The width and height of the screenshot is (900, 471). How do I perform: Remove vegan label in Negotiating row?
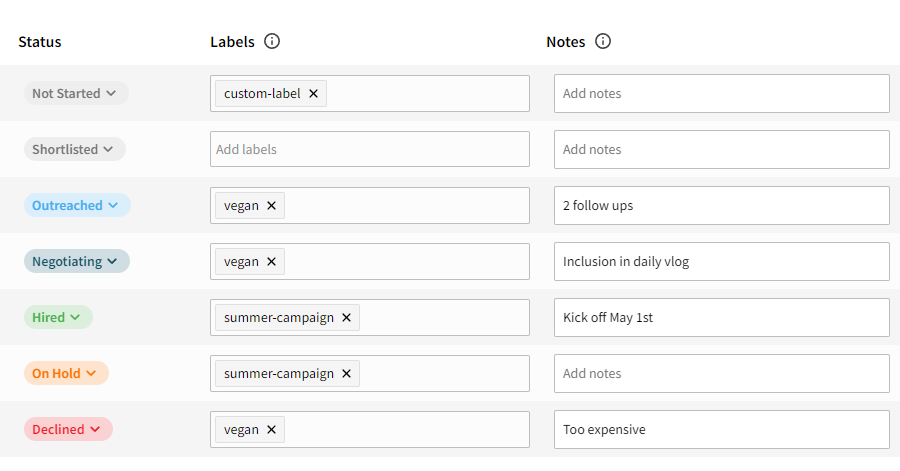coord(271,262)
